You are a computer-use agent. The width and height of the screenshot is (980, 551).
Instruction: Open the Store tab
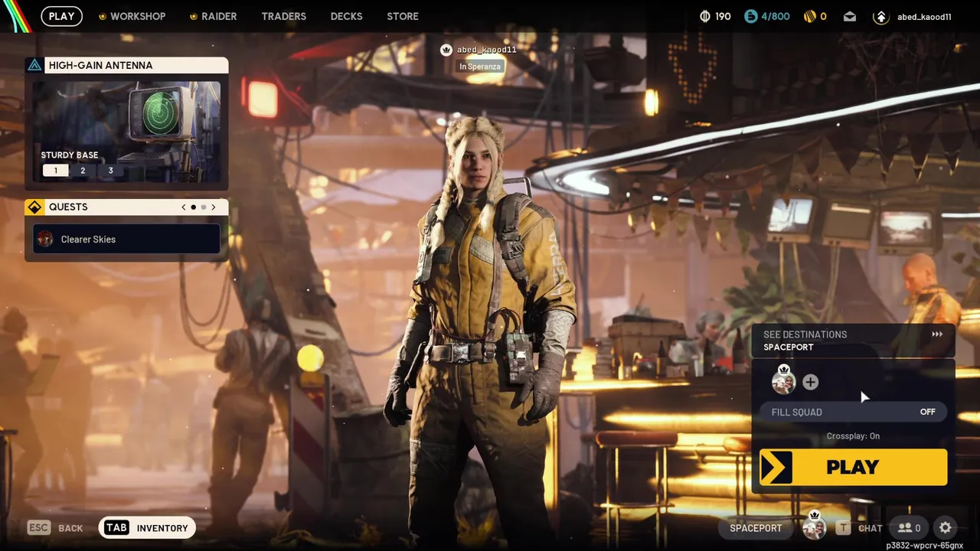click(x=403, y=16)
